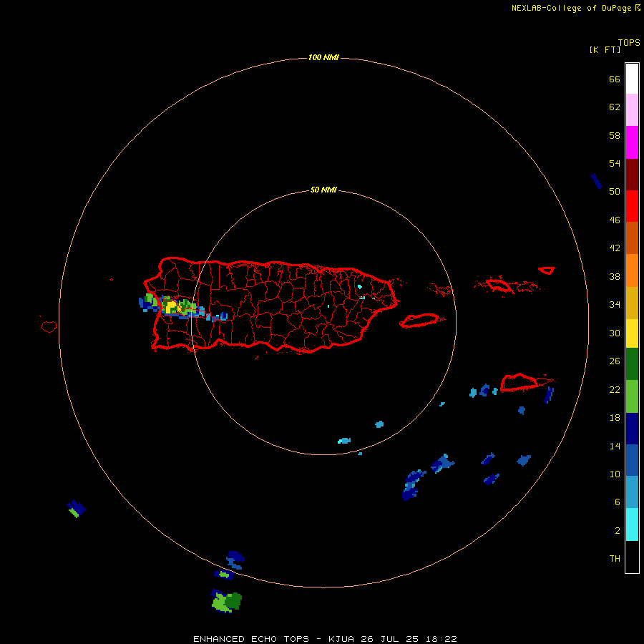Click the 50 legend value
Image resolution: width=644 pixels, height=644 pixels.
[615, 191]
